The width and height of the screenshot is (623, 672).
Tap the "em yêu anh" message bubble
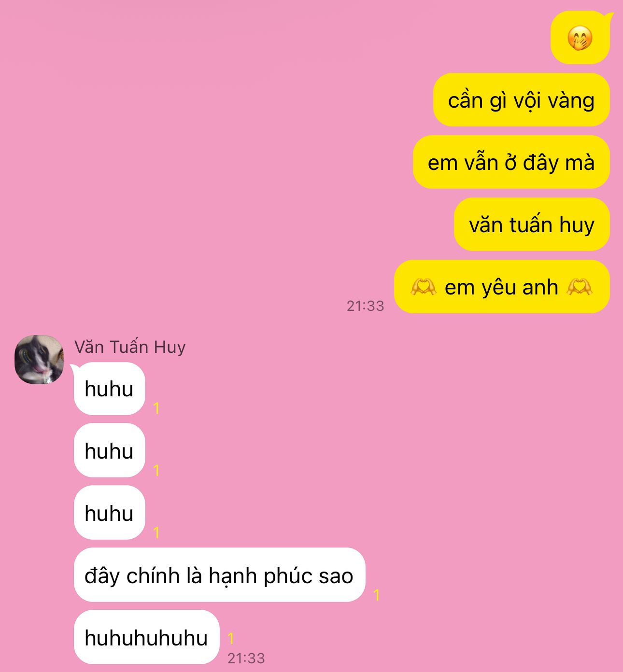click(x=502, y=287)
